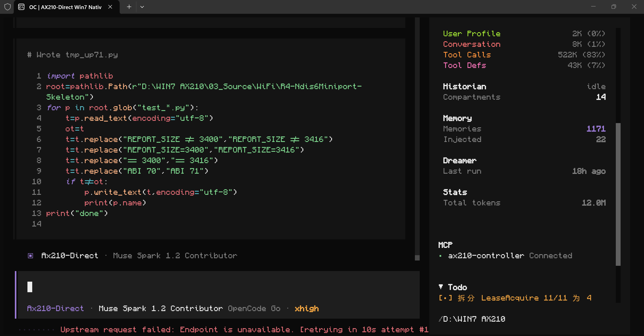Click the OpenCode Go provider label
The width and height of the screenshot is (644, 336).
[x=254, y=309]
